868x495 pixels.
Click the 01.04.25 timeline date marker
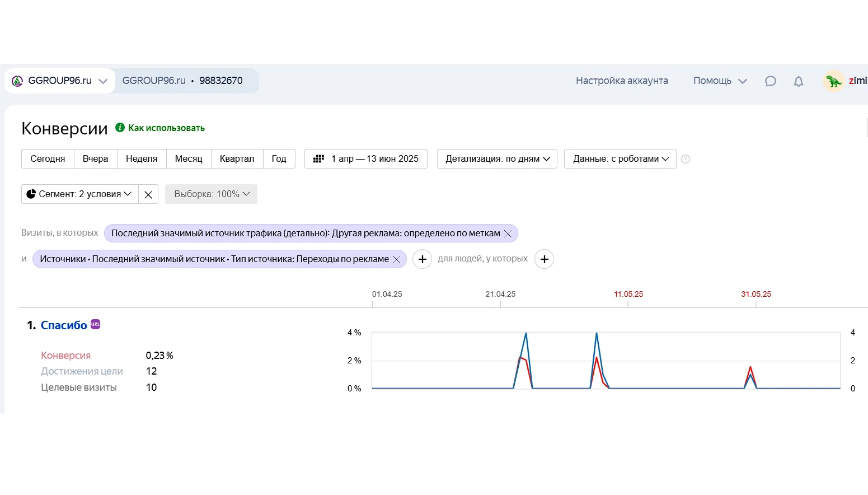click(387, 294)
